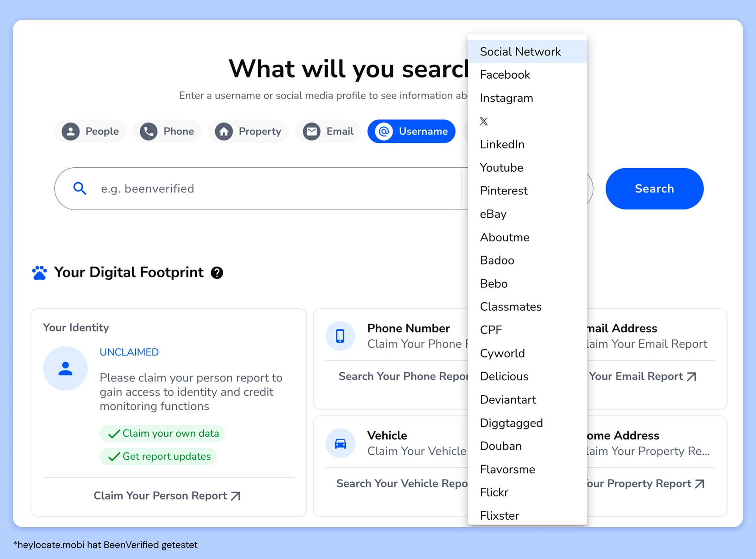Switch to the People search tab
Viewport: 756px width, 559px height.
[x=90, y=131]
